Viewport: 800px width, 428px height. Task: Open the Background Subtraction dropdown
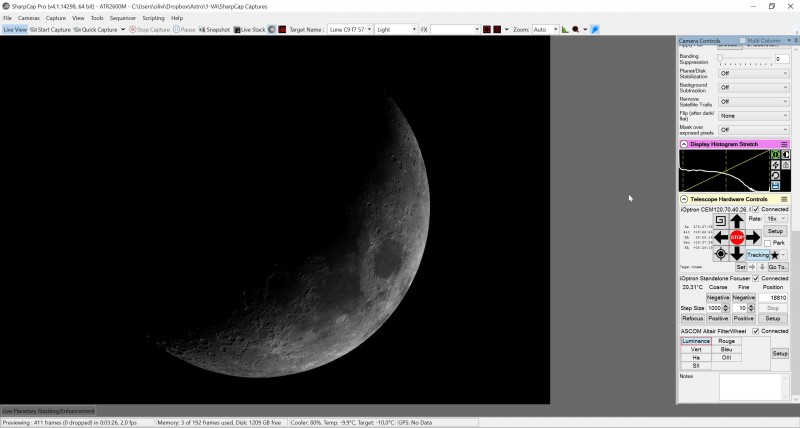point(754,88)
